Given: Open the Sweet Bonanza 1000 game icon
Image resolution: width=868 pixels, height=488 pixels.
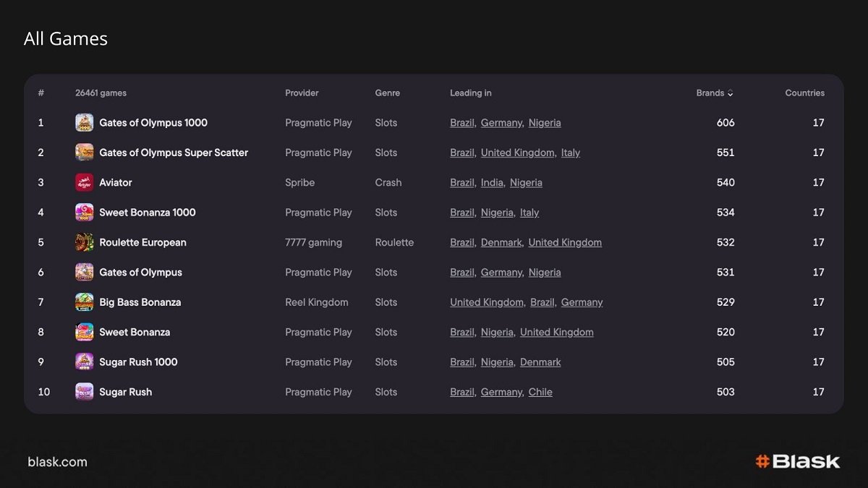Looking at the screenshot, I should tap(85, 213).
